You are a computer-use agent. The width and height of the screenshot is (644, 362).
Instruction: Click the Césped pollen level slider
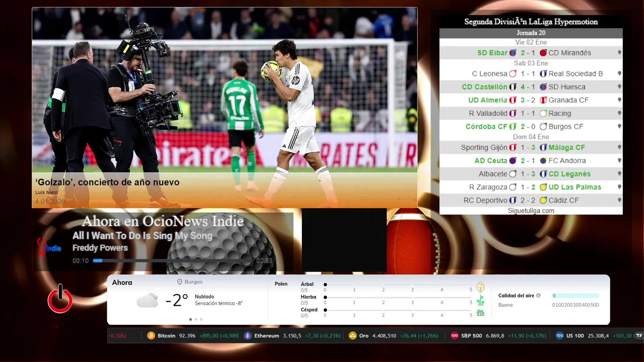[x=398, y=310]
